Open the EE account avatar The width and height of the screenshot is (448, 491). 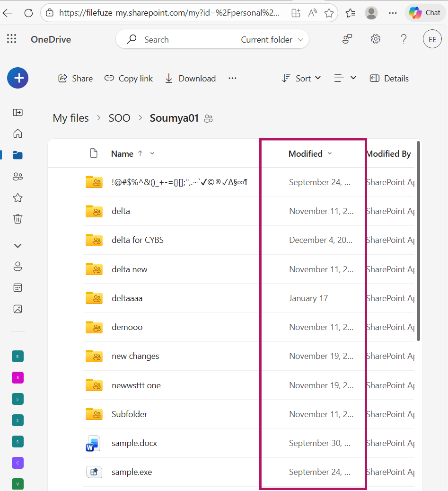[432, 39]
